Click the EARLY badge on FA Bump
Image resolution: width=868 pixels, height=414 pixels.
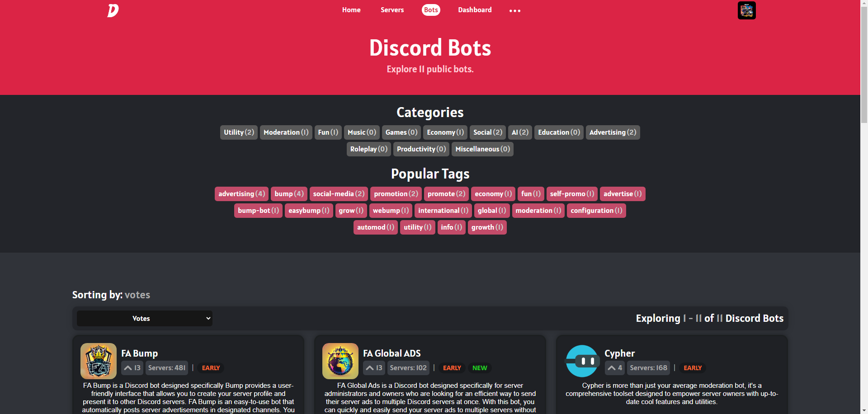click(211, 368)
